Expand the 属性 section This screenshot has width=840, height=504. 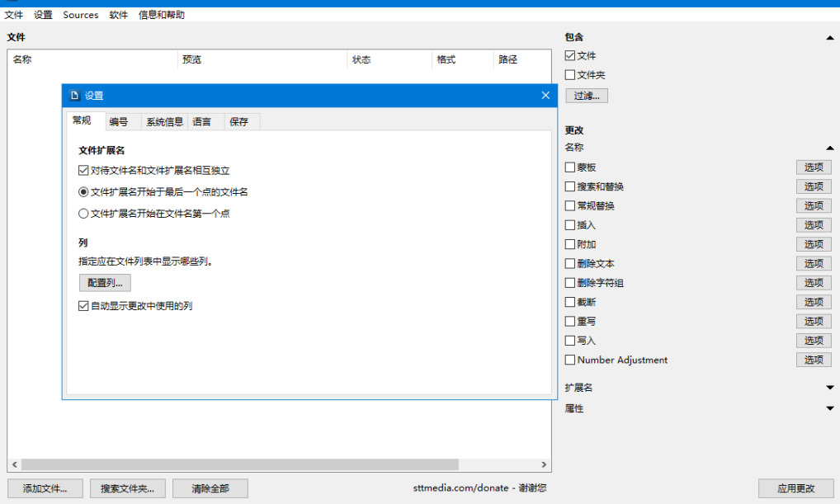tap(829, 408)
